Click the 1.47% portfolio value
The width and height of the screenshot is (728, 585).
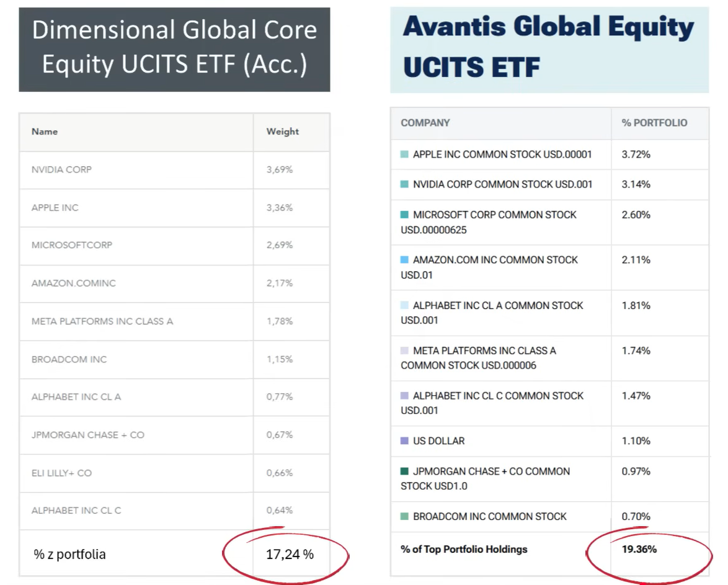[636, 395]
